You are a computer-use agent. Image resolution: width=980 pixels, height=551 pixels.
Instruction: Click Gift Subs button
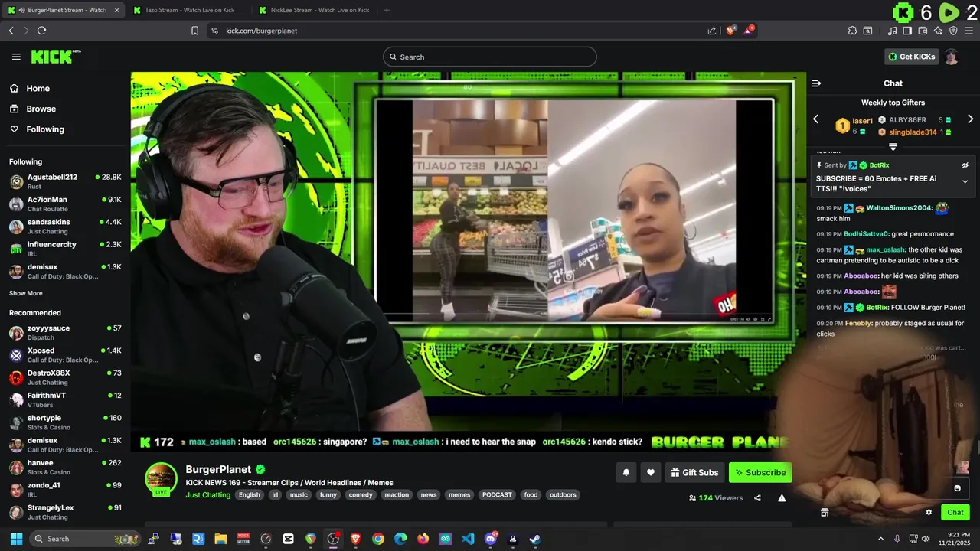694,473
